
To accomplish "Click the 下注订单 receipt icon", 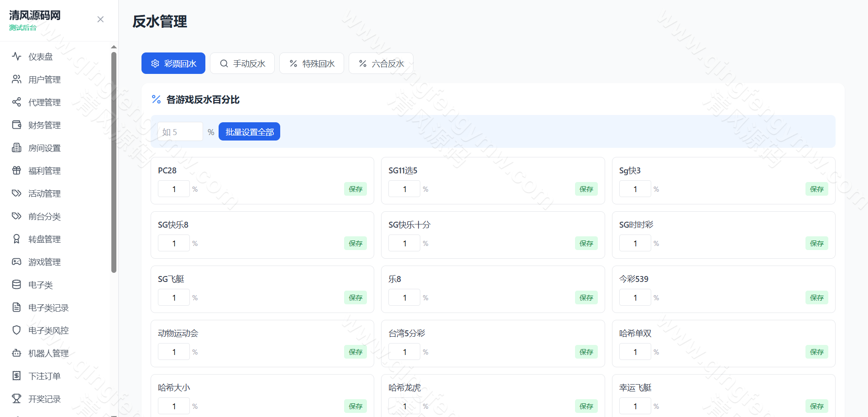I will pyautogui.click(x=16, y=375).
